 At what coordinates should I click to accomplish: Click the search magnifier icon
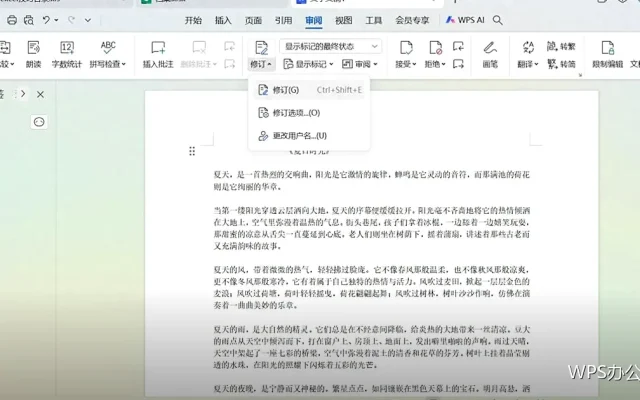[497, 20]
